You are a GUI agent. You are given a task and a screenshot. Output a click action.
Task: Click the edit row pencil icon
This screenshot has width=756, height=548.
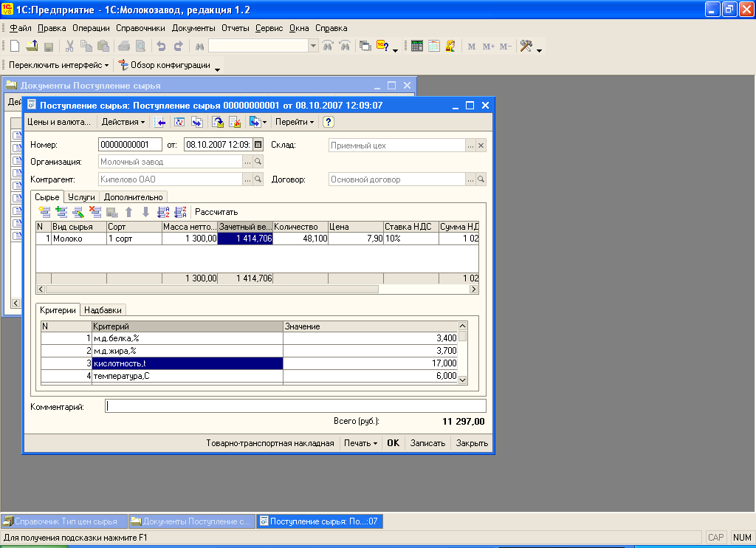pyautogui.click(x=78, y=212)
